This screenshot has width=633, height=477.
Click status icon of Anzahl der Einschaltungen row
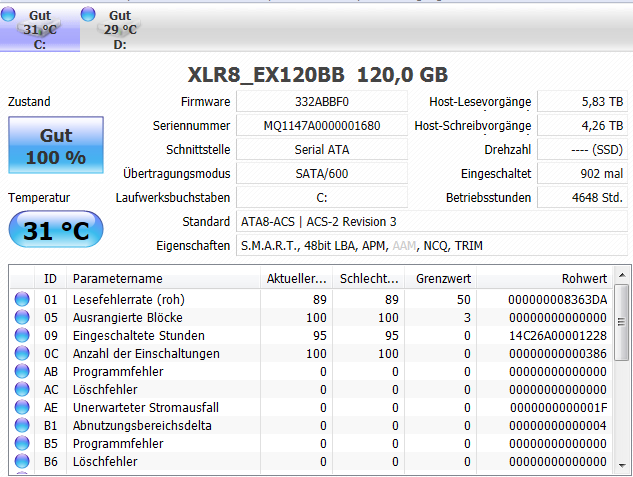[x=22, y=353]
